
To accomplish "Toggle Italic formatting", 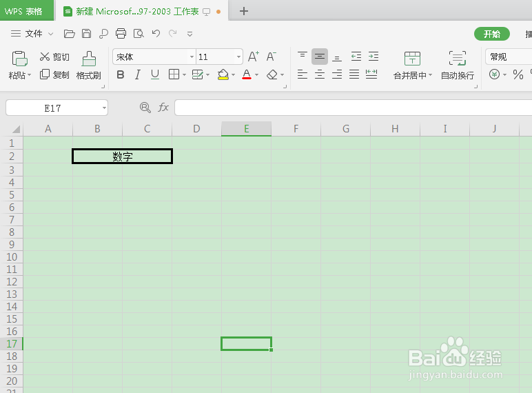I will [137, 74].
